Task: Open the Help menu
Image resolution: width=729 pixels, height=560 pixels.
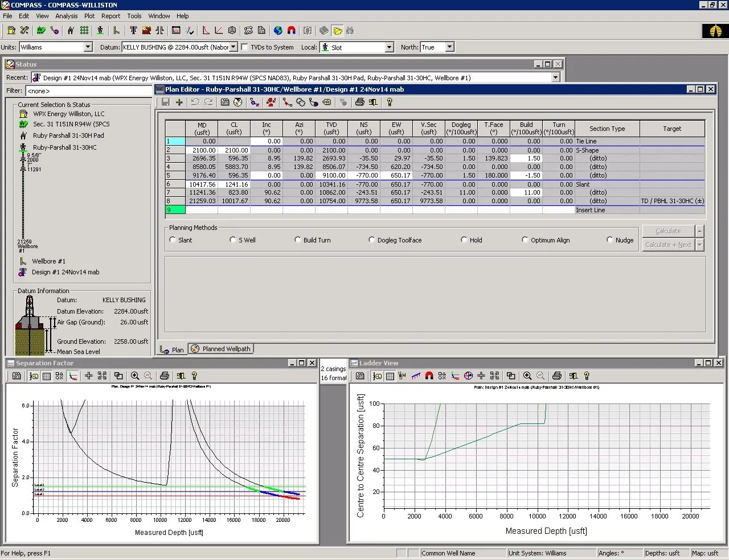Action: [182, 16]
